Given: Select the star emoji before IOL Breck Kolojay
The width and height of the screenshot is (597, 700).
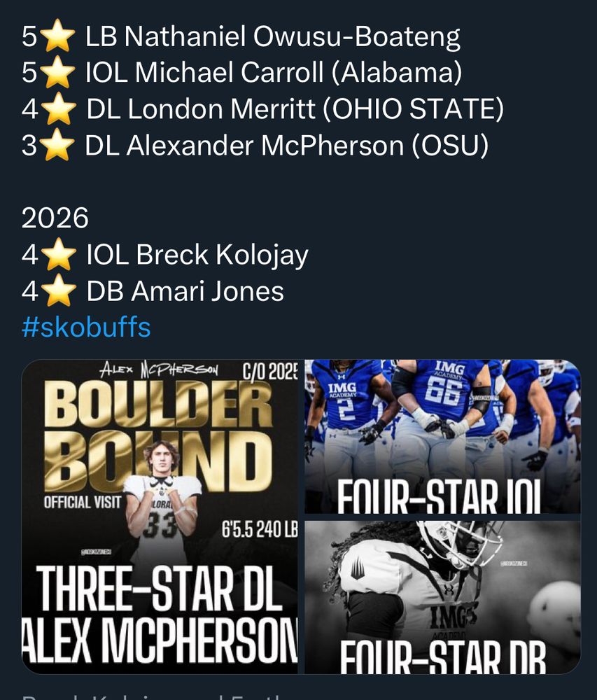Looking at the screenshot, I should coord(58,254).
